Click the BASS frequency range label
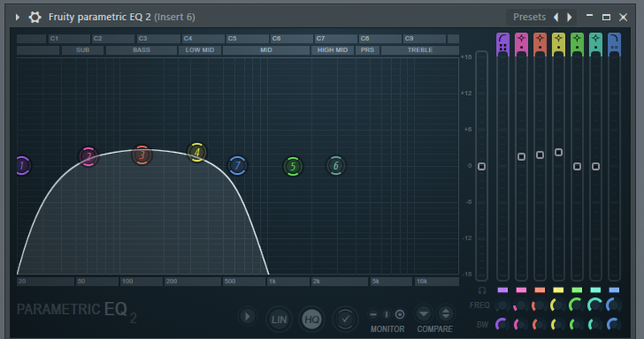Viewport: 644px width, 339px height. pyautogui.click(x=142, y=50)
